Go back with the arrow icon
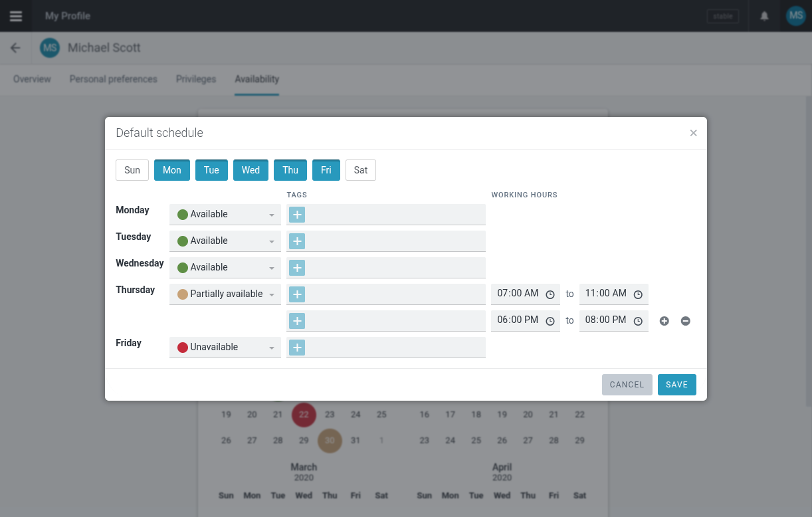 (x=15, y=48)
